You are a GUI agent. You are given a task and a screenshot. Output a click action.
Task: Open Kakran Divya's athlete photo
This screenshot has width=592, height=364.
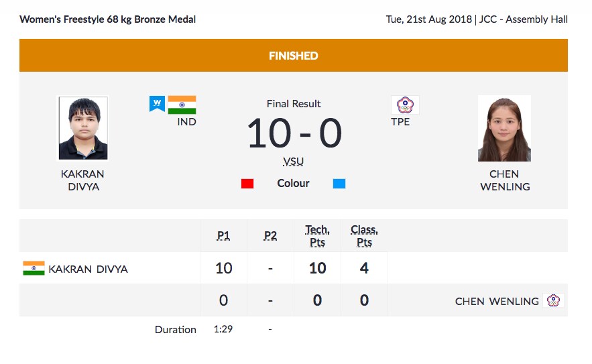(83, 129)
